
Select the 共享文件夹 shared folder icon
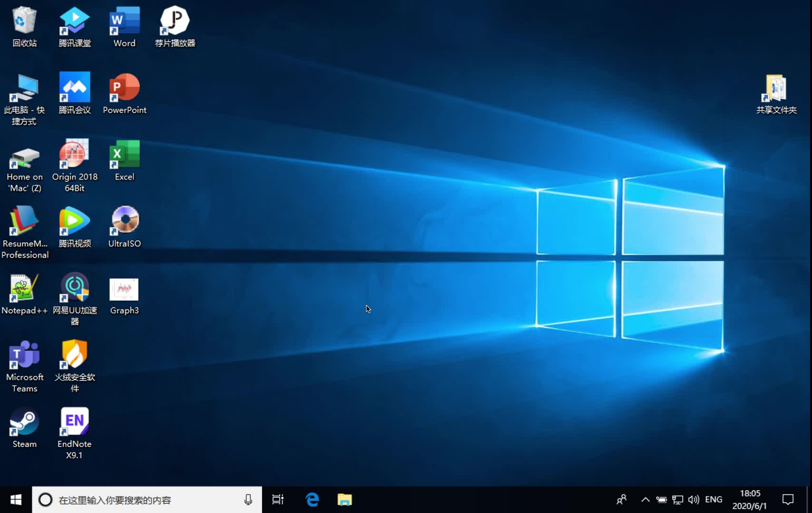coord(776,94)
